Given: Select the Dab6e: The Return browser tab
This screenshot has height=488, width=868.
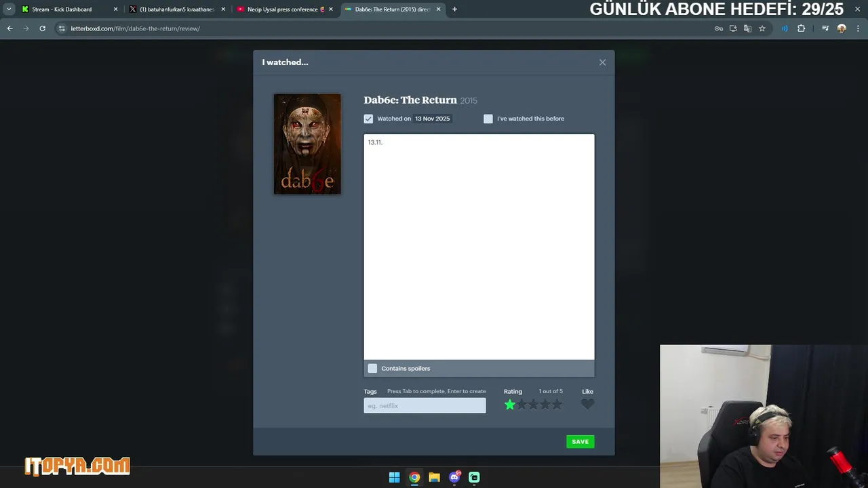Looking at the screenshot, I should (393, 9).
